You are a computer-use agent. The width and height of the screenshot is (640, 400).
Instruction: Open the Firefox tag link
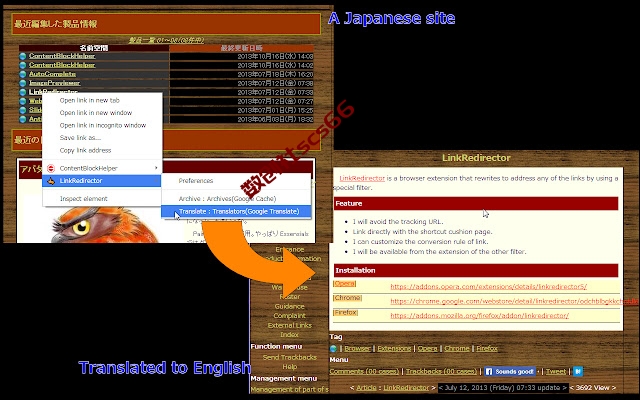pos(487,349)
